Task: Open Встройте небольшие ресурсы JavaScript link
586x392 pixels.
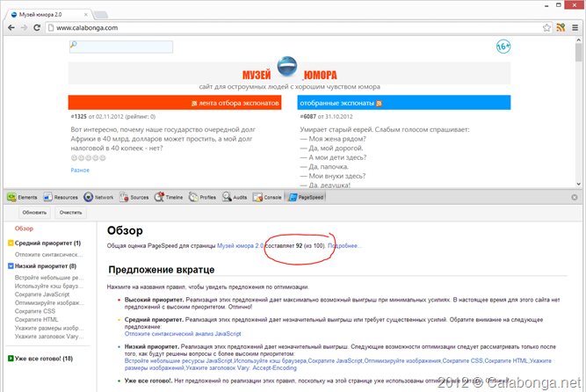Action: click(x=178, y=361)
